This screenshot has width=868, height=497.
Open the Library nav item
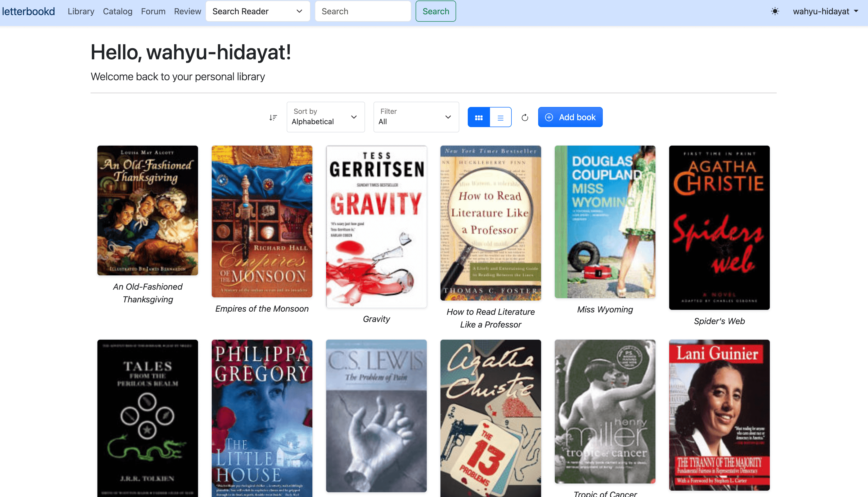click(x=81, y=11)
